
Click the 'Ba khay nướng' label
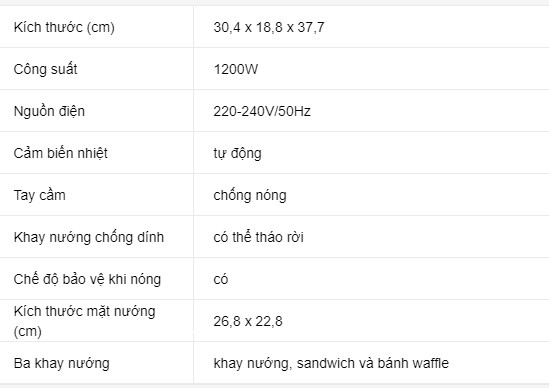tap(62, 363)
